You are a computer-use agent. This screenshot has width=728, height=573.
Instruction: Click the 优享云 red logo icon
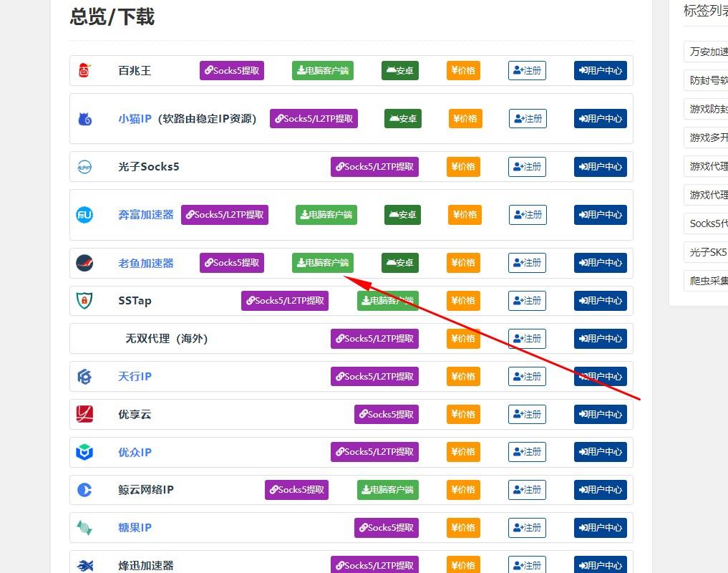coord(84,414)
